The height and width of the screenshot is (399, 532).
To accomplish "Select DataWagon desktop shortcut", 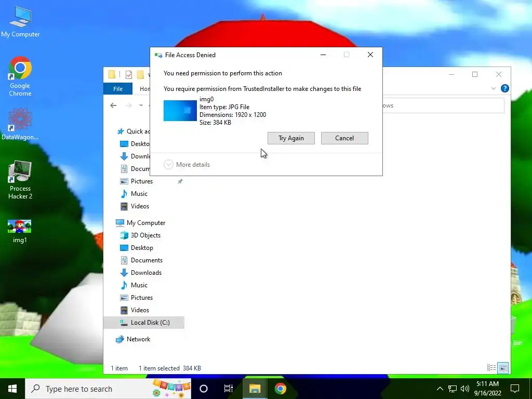I will tap(20, 124).
